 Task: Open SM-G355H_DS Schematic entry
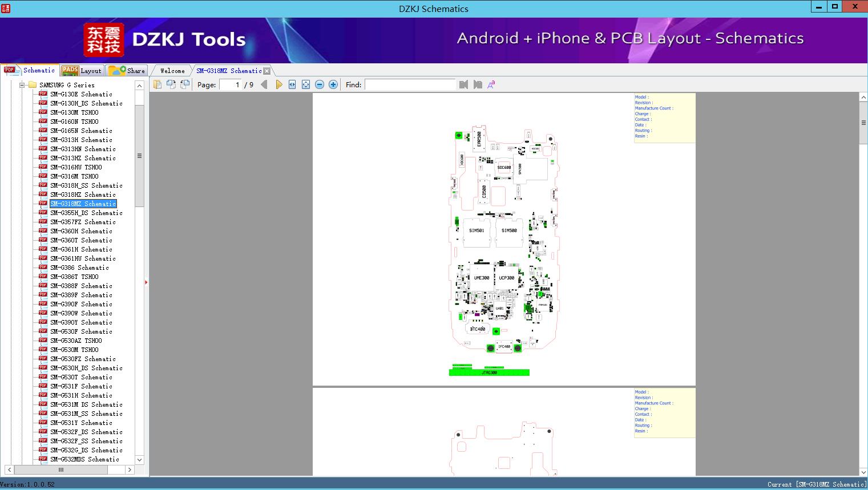(86, 213)
